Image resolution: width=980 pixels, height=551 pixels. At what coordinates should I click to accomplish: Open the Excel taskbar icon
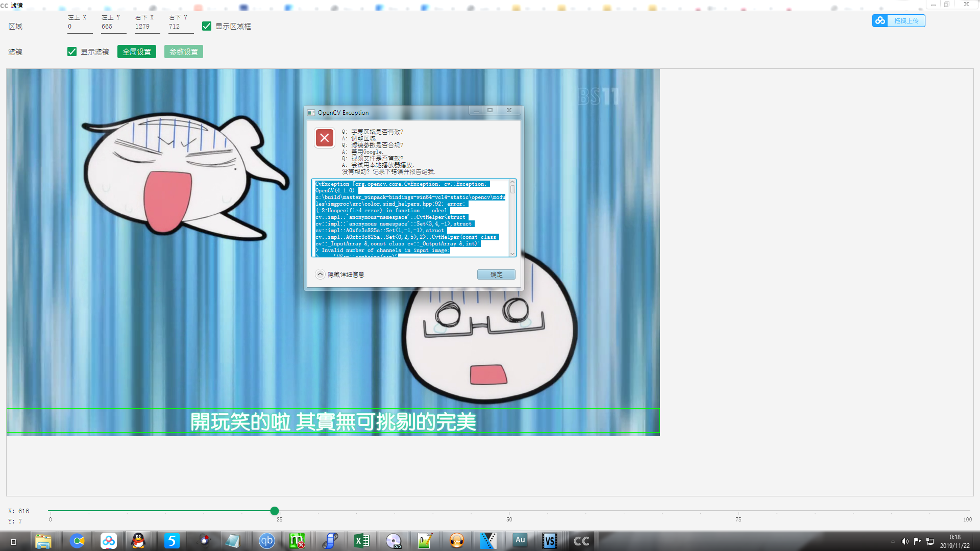[x=362, y=541]
